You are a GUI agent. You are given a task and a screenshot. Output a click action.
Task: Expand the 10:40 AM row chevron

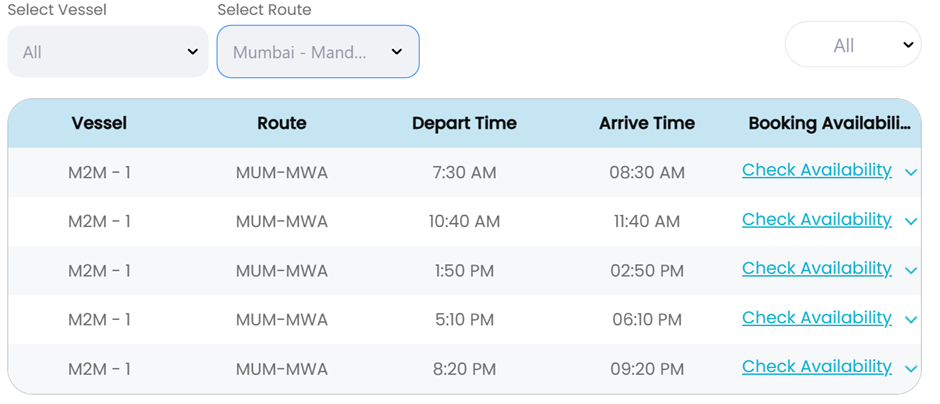[911, 222]
